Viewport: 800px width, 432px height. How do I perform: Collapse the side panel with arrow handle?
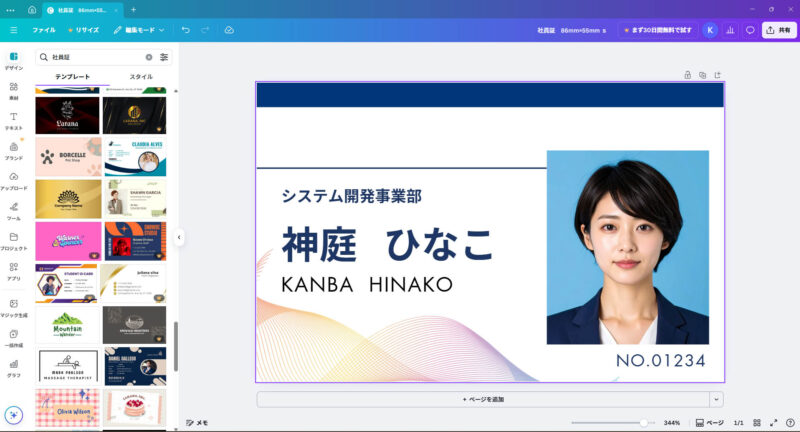178,237
